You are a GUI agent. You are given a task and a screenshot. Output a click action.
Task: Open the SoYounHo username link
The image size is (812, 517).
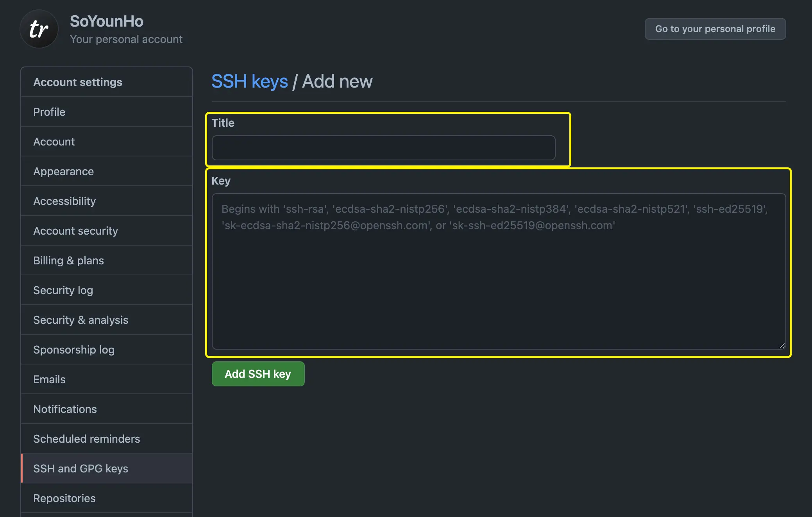[x=106, y=21]
